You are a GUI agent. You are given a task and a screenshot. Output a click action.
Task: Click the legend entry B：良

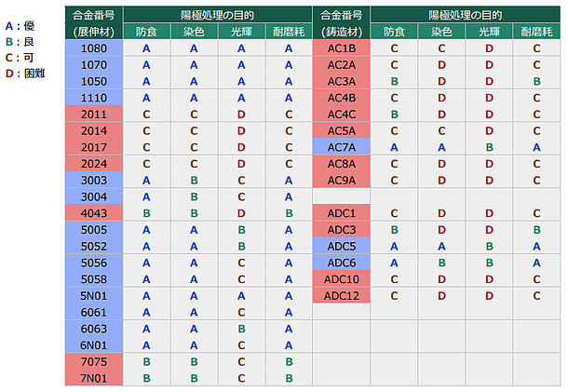[20, 42]
